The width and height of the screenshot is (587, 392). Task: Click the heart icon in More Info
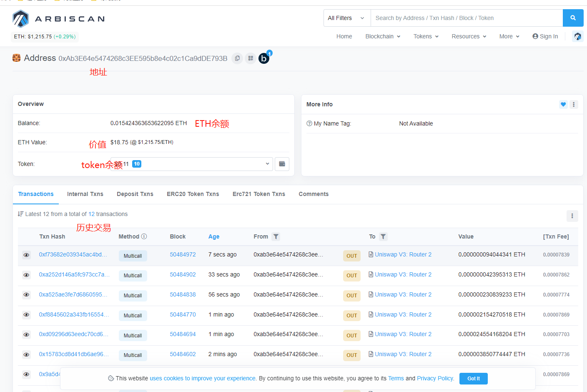point(563,104)
